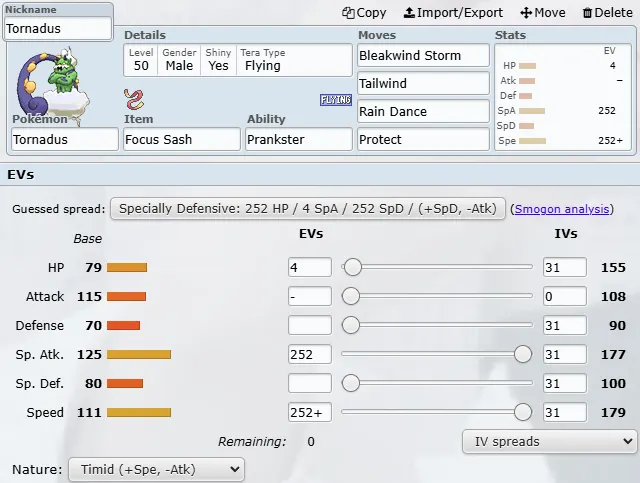
Task: Select the Pokémon name field
Action: [64, 139]
